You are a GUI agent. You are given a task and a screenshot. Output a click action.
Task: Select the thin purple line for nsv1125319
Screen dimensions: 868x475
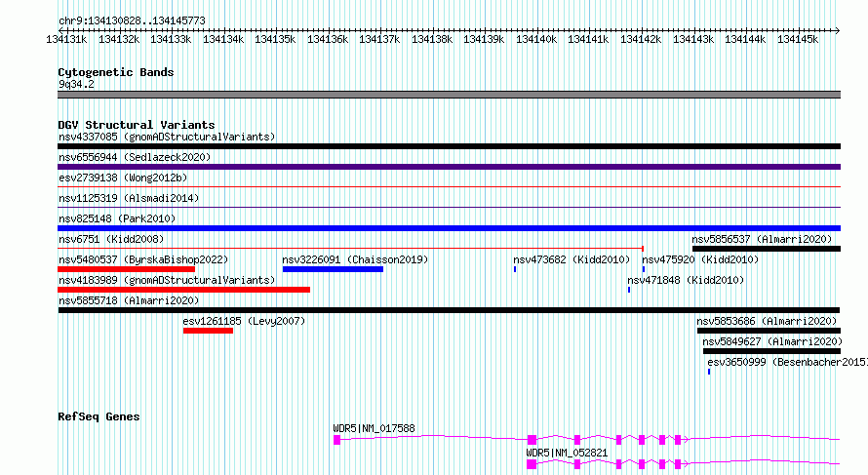point(449,208)
